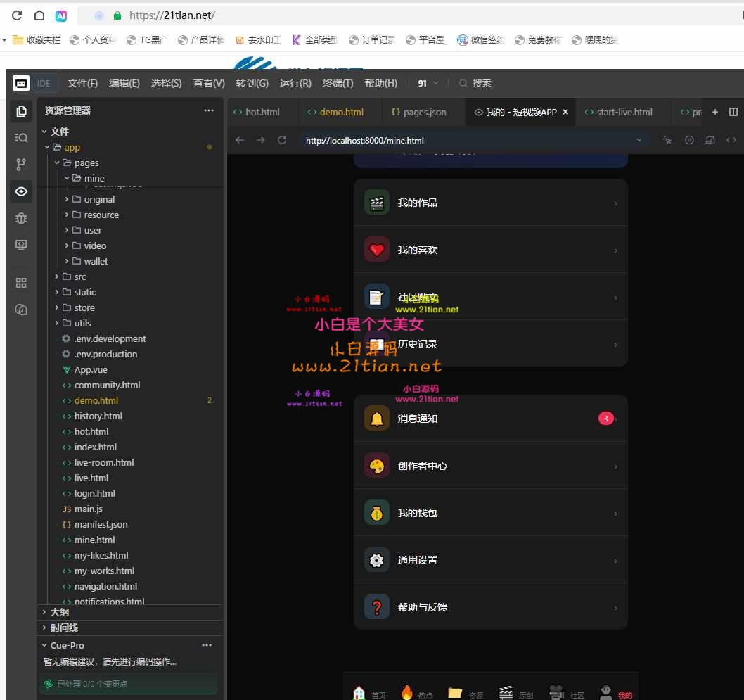Toggle device emulation icon in preview toolbar
This screenshot has height=700, width=744.
coord(710,140)
